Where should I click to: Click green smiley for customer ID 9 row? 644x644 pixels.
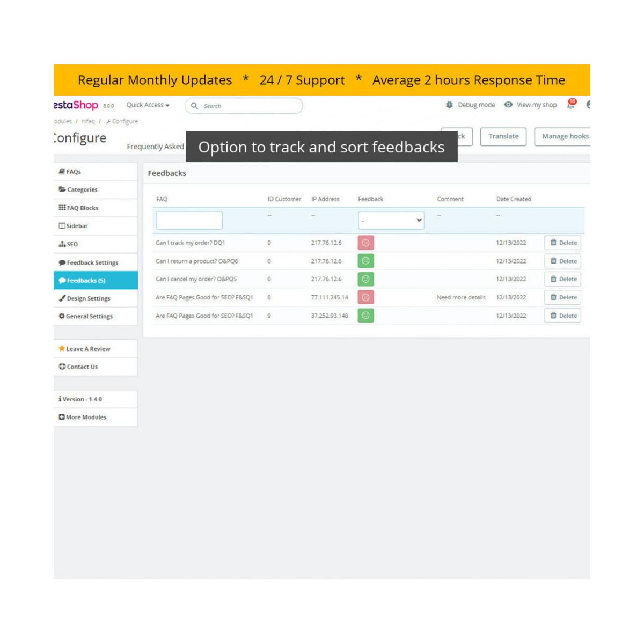pyautogui.click(x=365, y=316)
